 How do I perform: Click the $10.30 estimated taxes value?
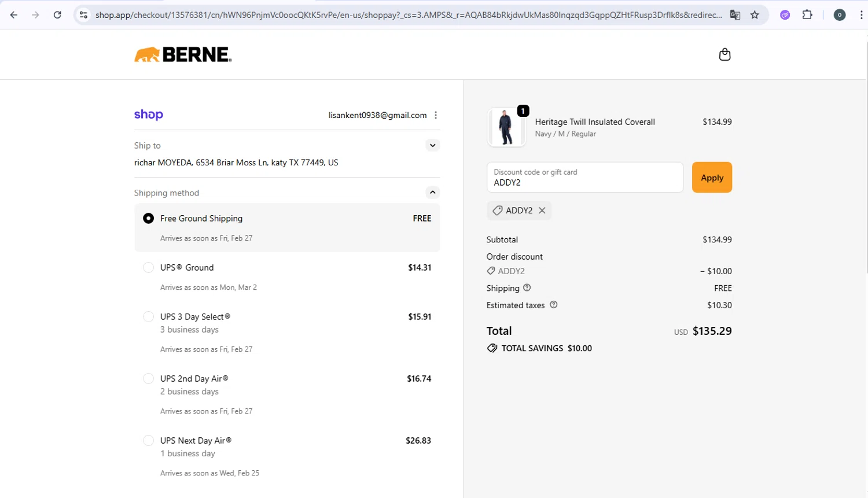coord(719,305)
